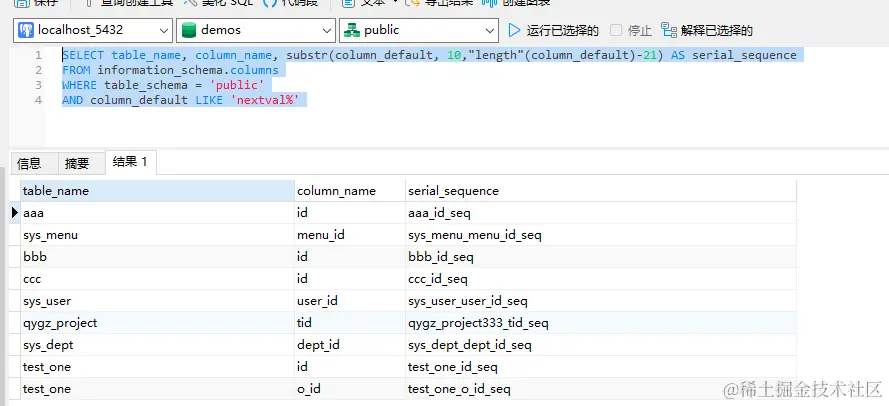The height and width of the screenshot is (406, 889).
Task: Open the public schema dropdown
Action: coord(419,30)
